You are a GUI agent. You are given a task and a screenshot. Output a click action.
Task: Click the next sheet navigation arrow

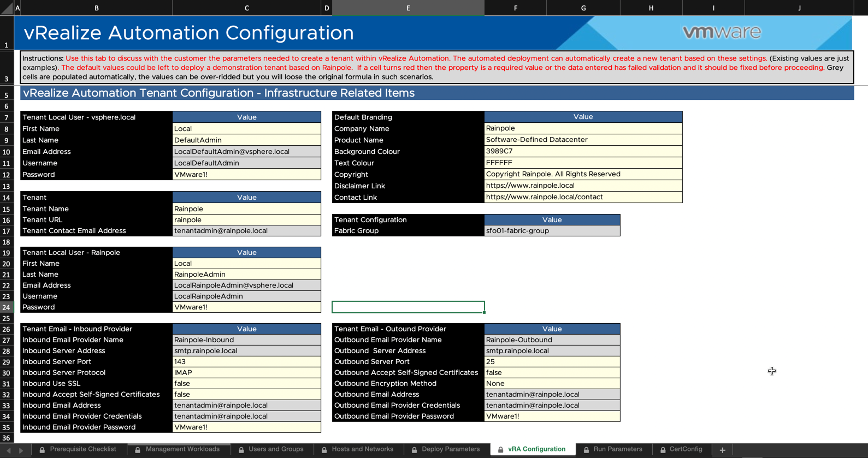[x=21, y=450]
